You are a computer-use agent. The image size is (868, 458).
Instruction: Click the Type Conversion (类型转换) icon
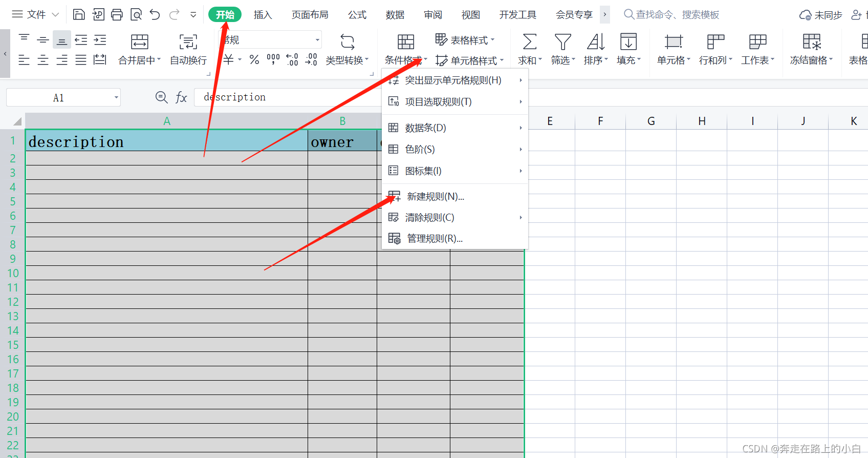pos(347,41)
